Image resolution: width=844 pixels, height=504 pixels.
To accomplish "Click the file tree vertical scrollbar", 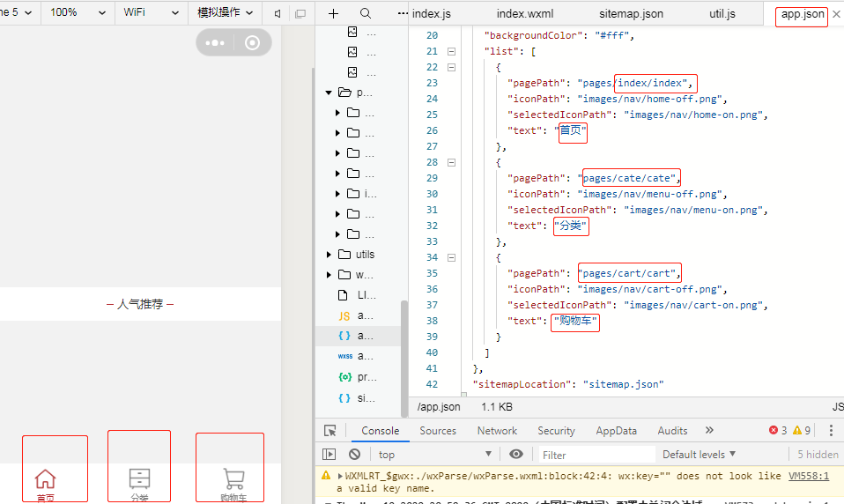I will (x=403, y=359).
